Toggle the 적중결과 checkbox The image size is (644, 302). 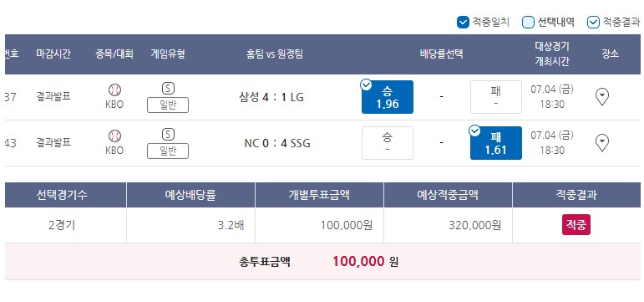593,23
